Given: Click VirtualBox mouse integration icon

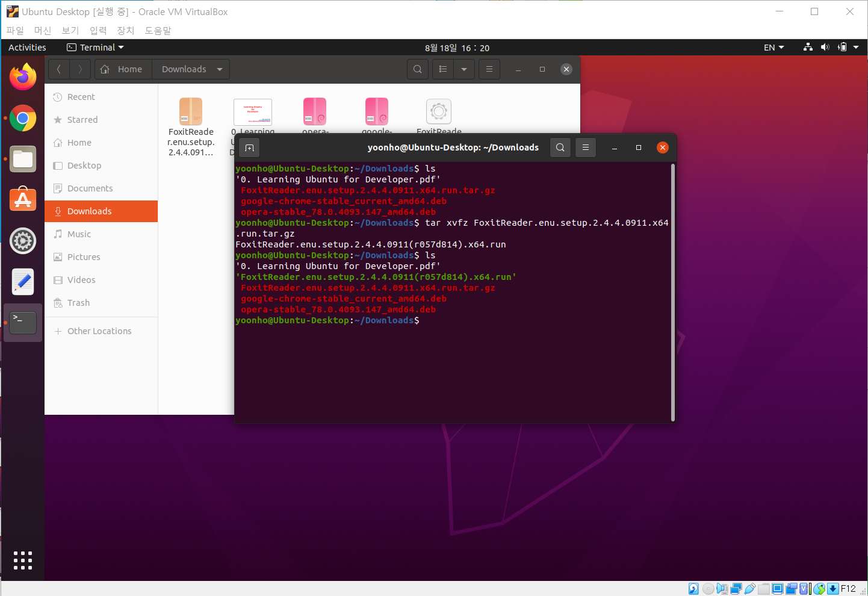Looking at the screenshot, I should [819, 589].
